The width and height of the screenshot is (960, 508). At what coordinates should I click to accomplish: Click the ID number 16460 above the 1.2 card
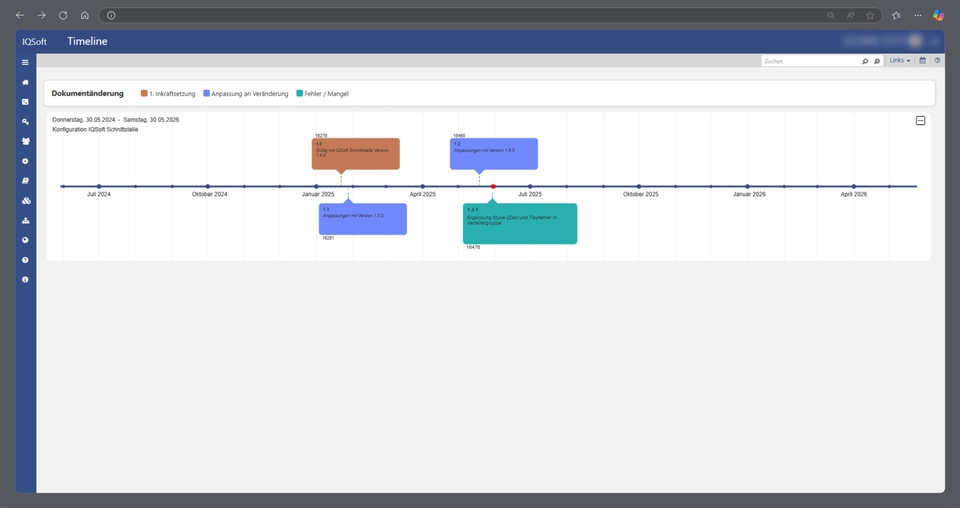(459, 135)
